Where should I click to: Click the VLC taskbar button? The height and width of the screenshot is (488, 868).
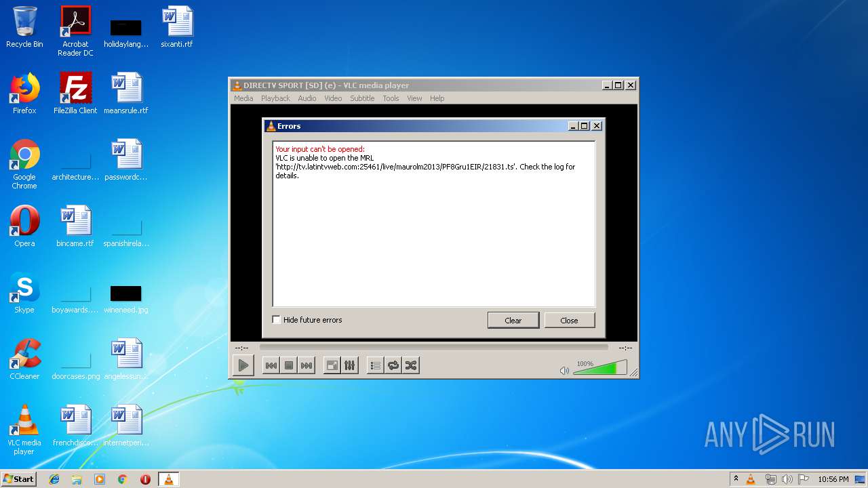tap(168, 479)
